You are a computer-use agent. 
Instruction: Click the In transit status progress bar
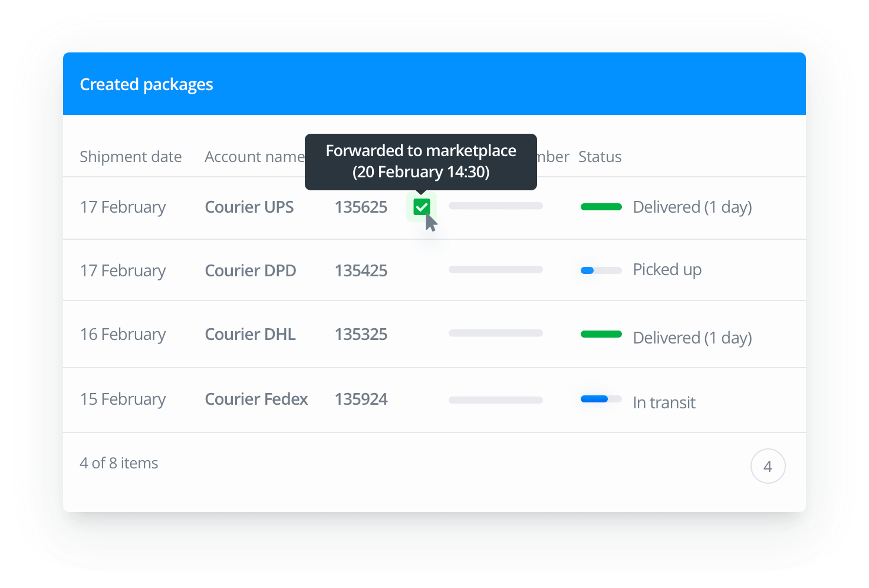click(601, 399)
